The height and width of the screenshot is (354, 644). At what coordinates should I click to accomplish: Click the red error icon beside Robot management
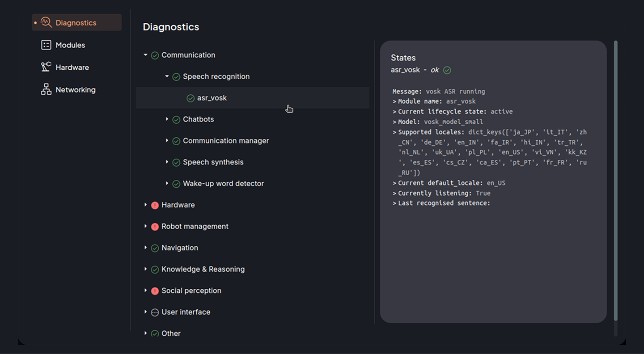point(155,227)
